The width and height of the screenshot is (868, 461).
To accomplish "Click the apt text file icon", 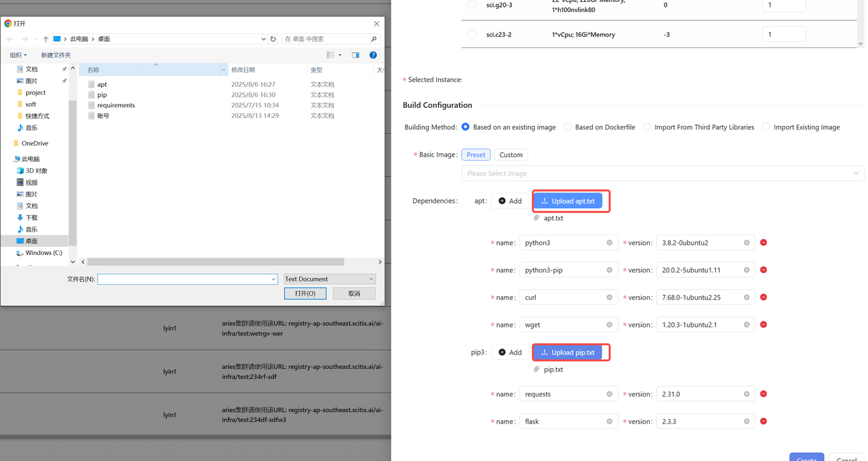I will 92,84.
